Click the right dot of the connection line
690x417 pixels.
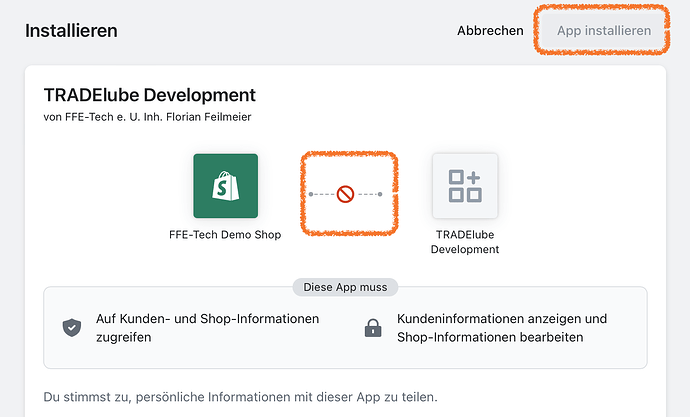click(x=380, y=194)
